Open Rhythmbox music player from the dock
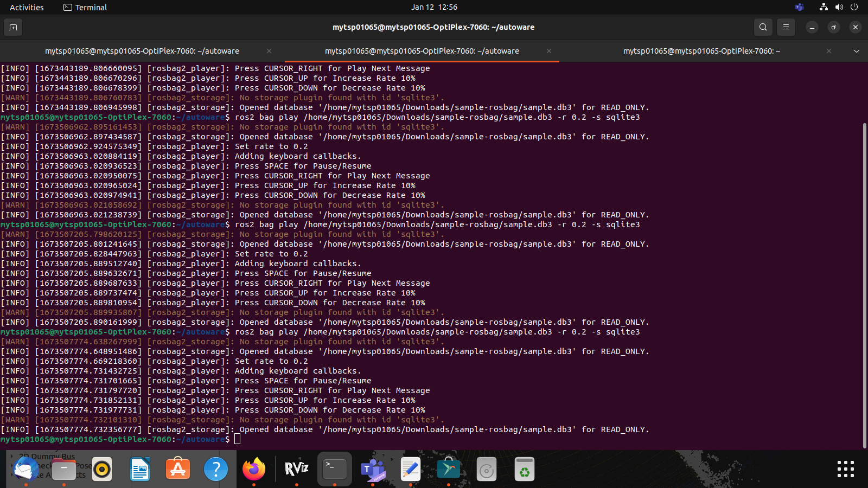 tap(102, 469)
